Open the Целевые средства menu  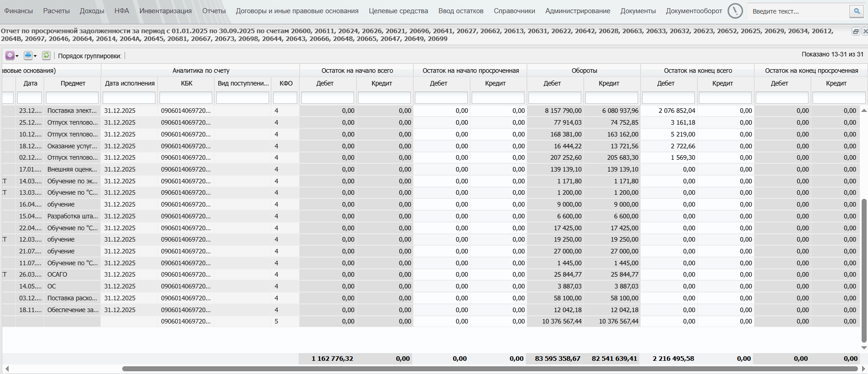pyautogui.click(x=399, y=11)
